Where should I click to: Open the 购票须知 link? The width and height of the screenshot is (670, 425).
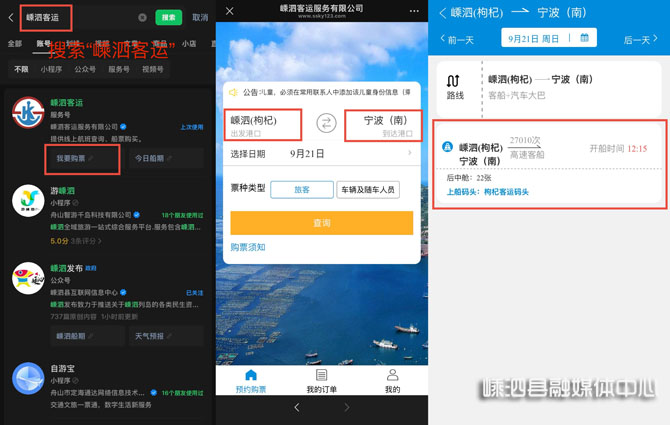[248, 247]
